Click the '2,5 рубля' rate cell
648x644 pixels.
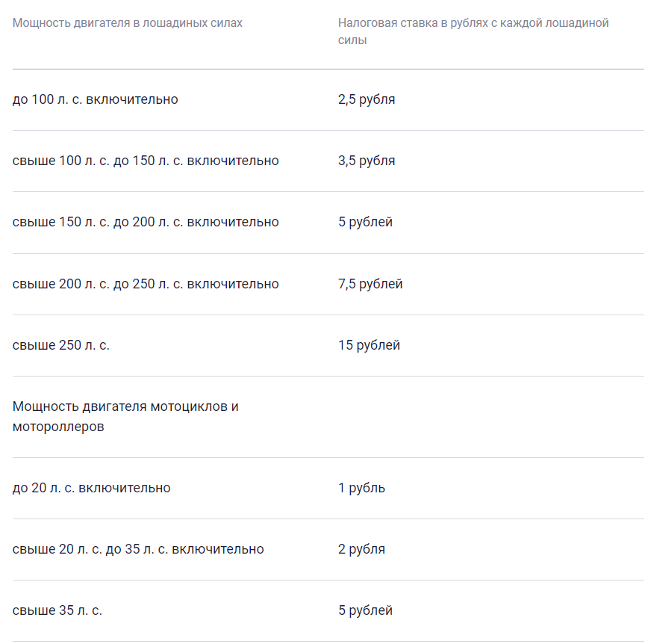pos(367,99)
